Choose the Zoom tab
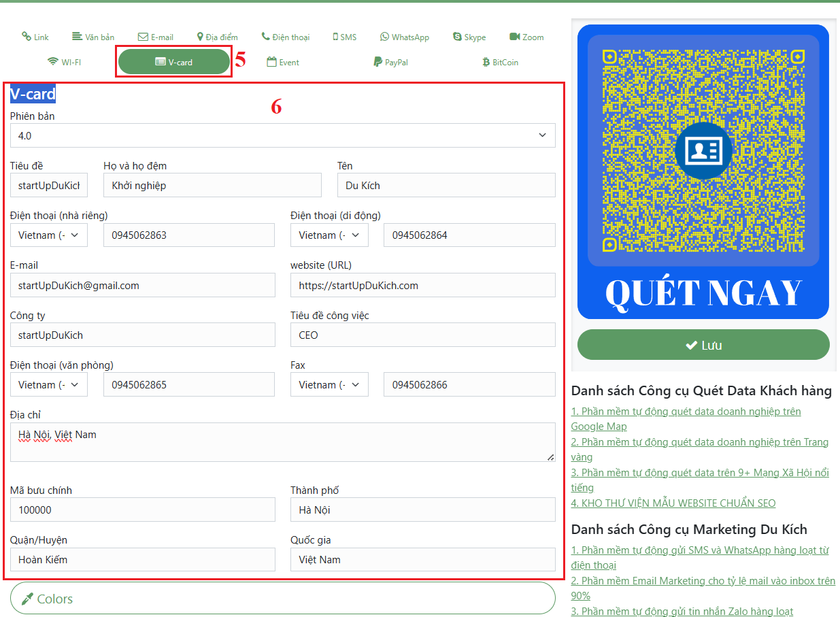This screenshot has height=617, width=840. click(526, 37)
